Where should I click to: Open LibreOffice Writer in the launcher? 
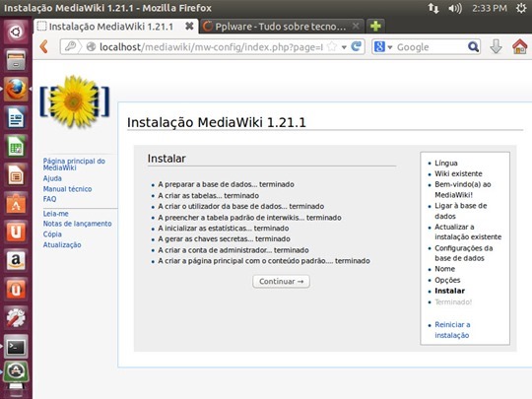click(16, 118)
